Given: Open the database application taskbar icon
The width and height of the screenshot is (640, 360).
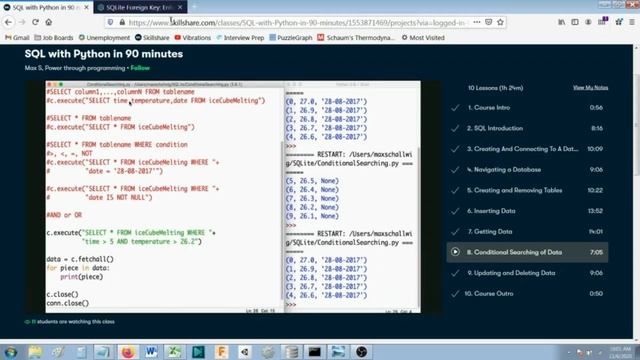Looking at the screenshot, I should coord(291,352).
